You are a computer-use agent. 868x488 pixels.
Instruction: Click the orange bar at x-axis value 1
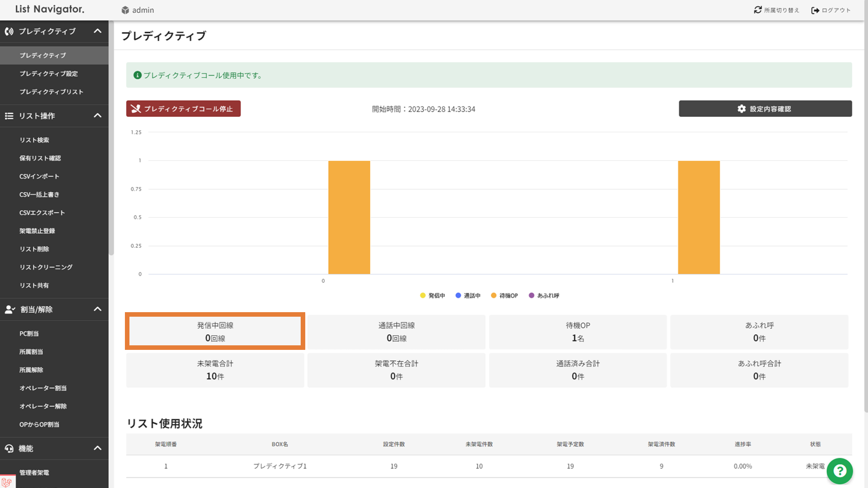pyautogui.click(x=699, y=217)
